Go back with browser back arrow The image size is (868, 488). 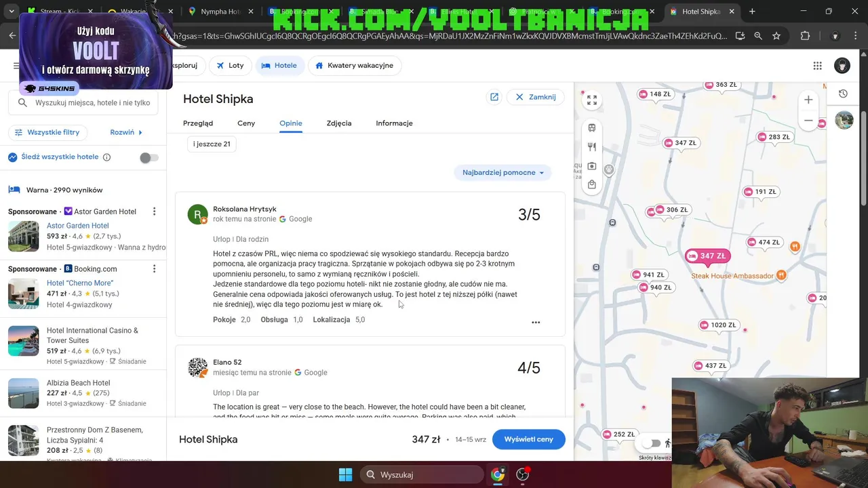pyautogui.click(x=12, y=36)
